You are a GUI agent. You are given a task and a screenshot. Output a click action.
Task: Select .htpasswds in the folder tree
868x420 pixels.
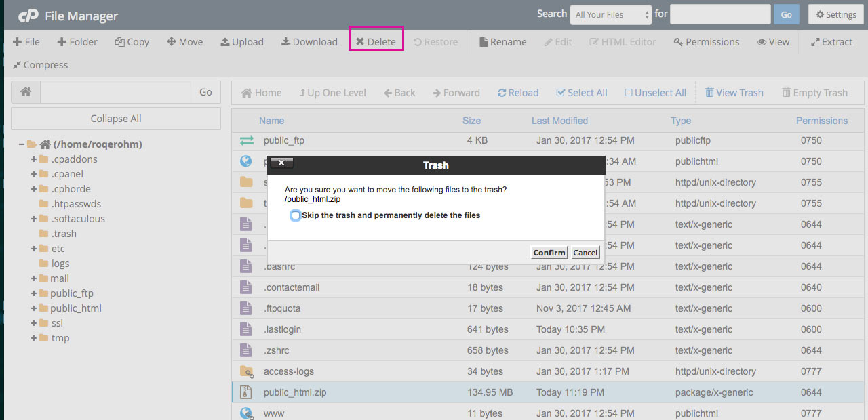click(x=76, y=204)
